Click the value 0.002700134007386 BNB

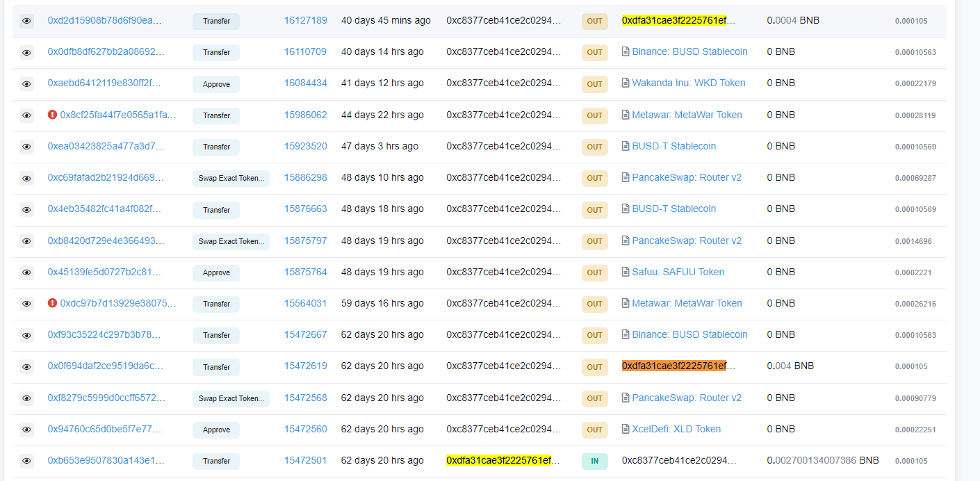[x=823, y=460]
